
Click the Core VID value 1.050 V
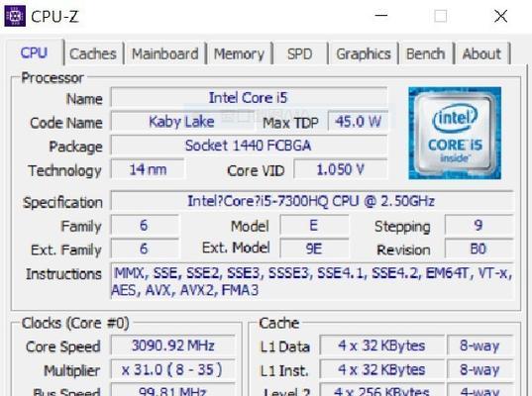click(x=341, y=169)
